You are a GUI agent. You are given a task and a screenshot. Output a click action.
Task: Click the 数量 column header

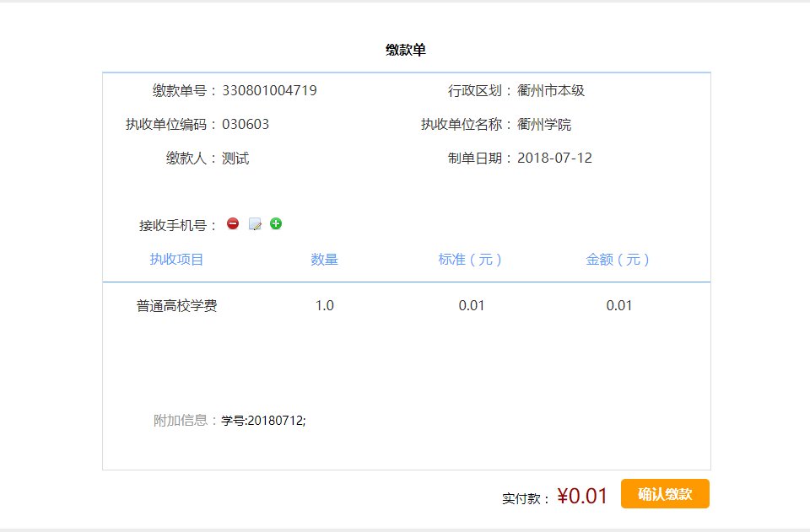click(324, 259)
